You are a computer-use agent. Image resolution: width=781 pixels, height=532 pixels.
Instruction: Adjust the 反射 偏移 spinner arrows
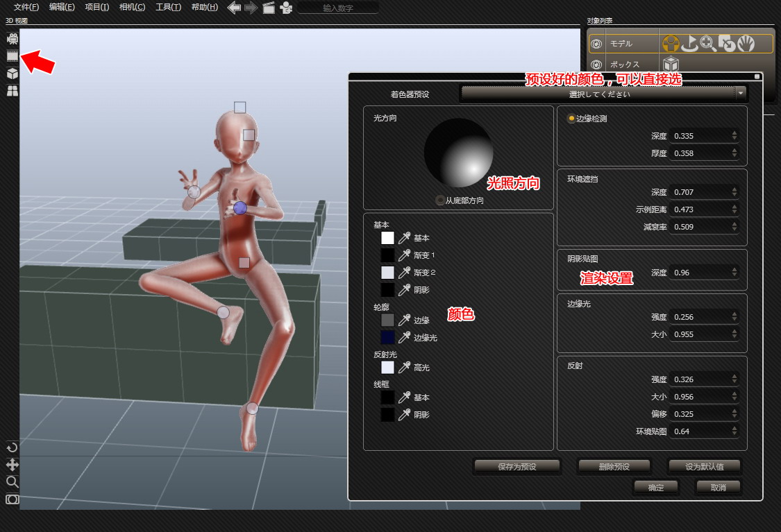[734, 414]
